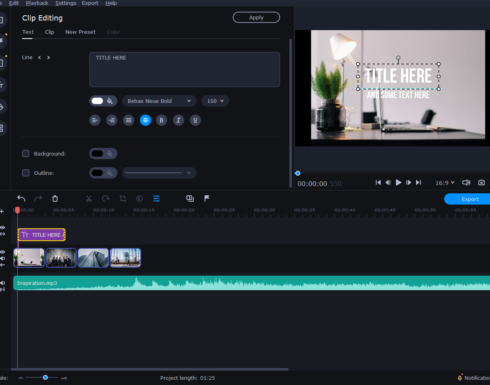This screenshot has height=385, width=490.
Task: Pick Background color with the eyedropper
Action: (110, 154)
